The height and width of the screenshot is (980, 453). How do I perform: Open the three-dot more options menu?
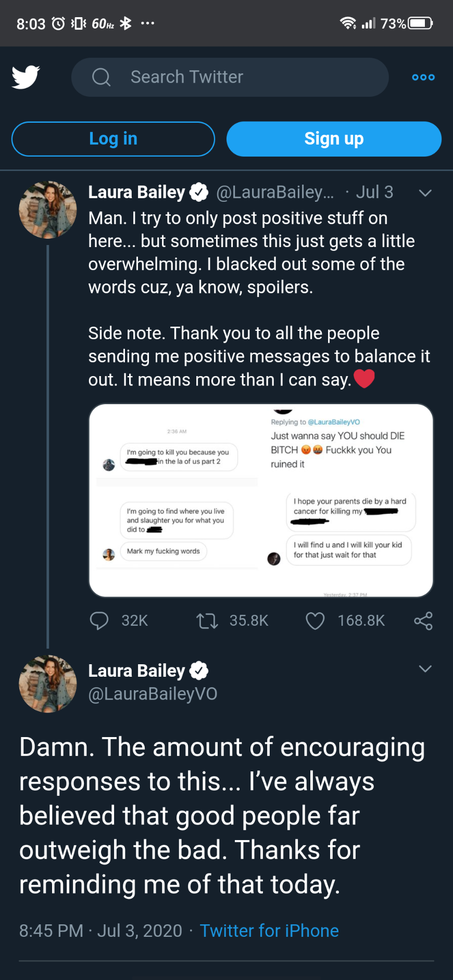coord(423,77)
